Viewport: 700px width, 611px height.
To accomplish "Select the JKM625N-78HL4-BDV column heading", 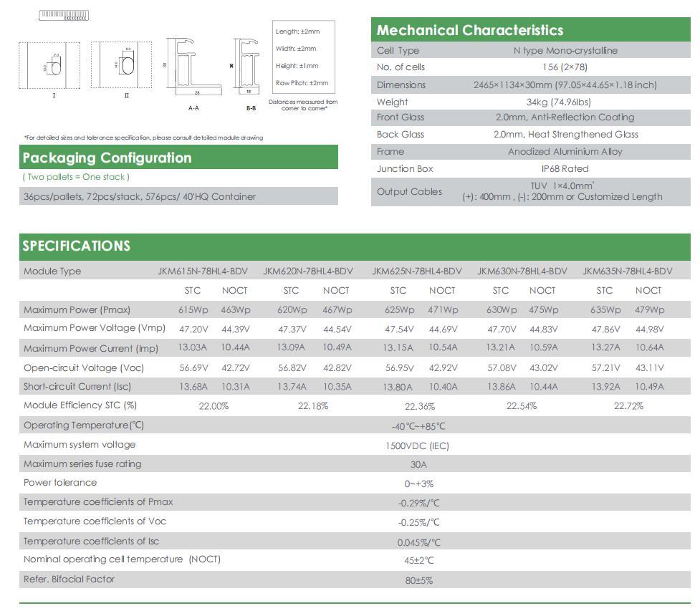I will tap(416, 271).
